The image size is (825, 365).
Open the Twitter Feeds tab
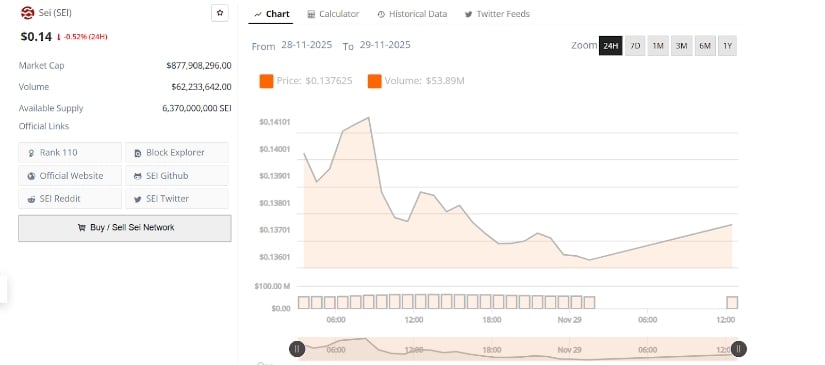(x=497, y=14)
